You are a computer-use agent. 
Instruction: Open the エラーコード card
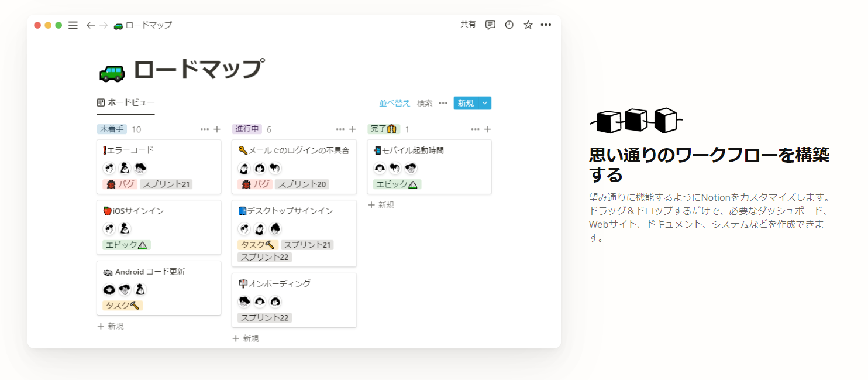point(159,167)
